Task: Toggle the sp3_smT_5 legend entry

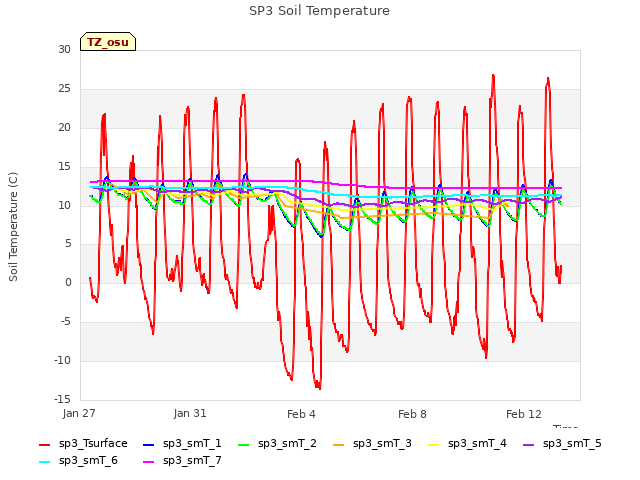Action: (562, 443)
